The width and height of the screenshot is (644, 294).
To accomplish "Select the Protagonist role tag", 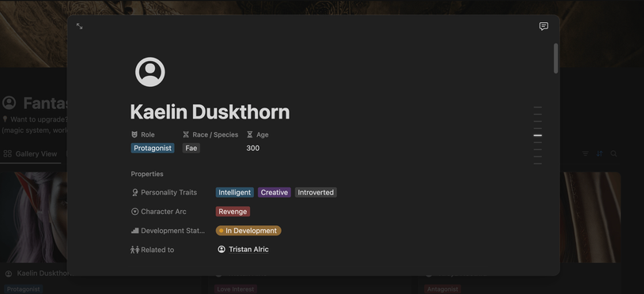I will click(x=153, y=148).
